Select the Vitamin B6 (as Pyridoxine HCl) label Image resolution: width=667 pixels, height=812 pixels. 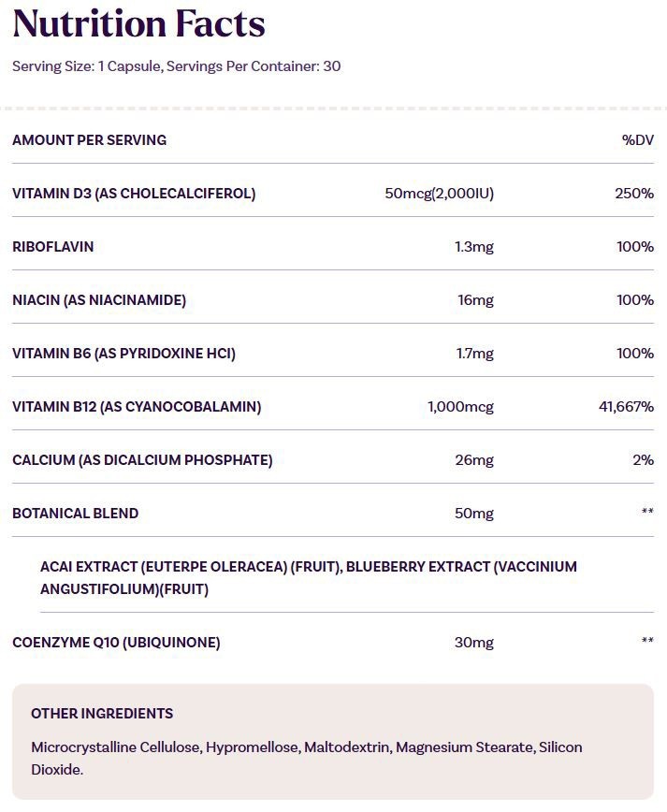coord(123,354)
